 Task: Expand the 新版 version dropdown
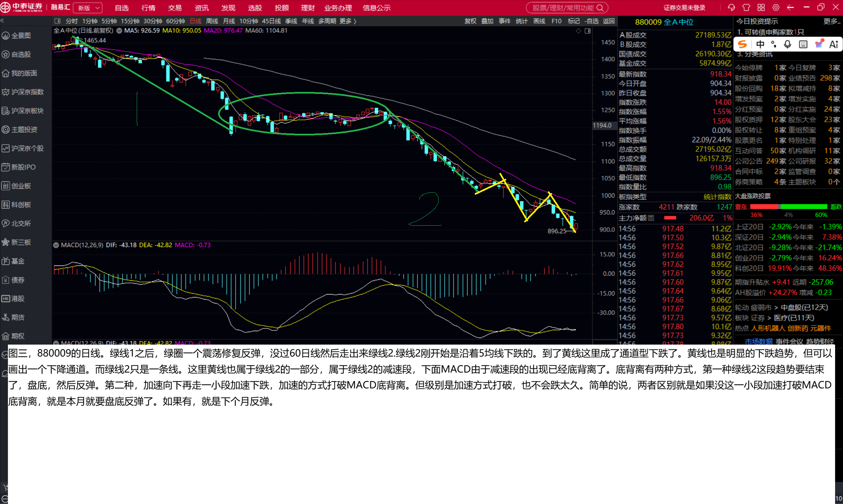(88, 8)
